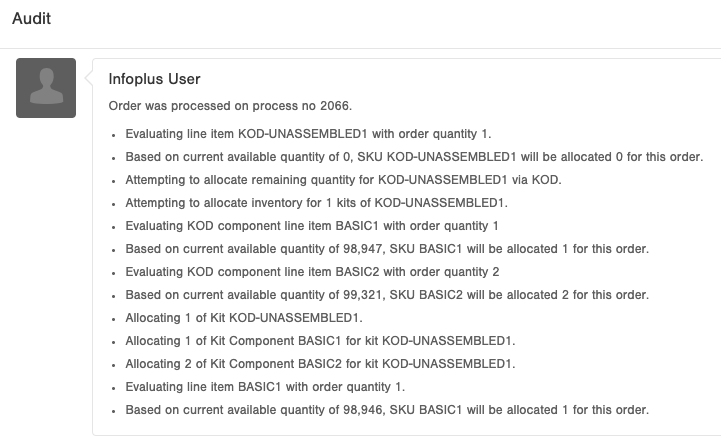Click the BASIC2 KOD component evaluation line

tap(312, 272)
